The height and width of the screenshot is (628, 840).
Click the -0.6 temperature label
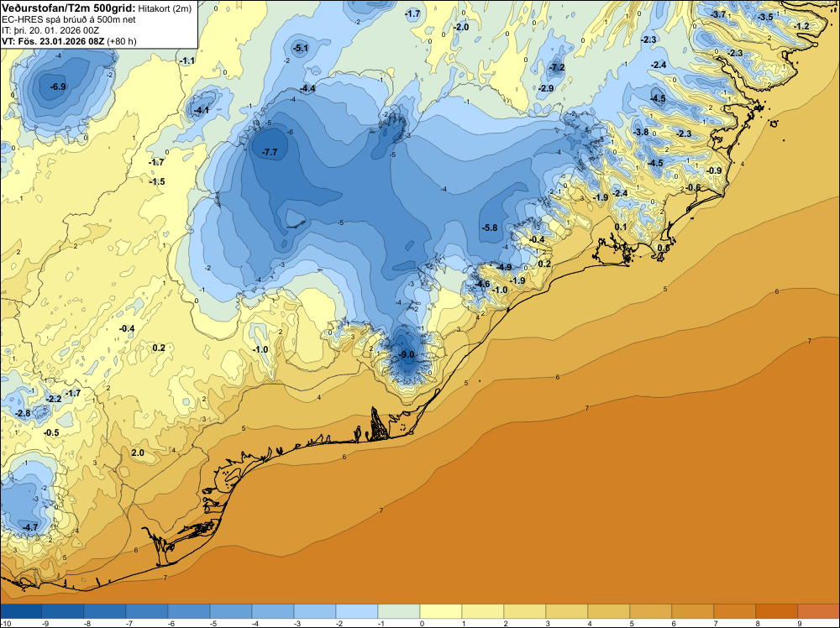pyautogui.click(x=693, y=187)
